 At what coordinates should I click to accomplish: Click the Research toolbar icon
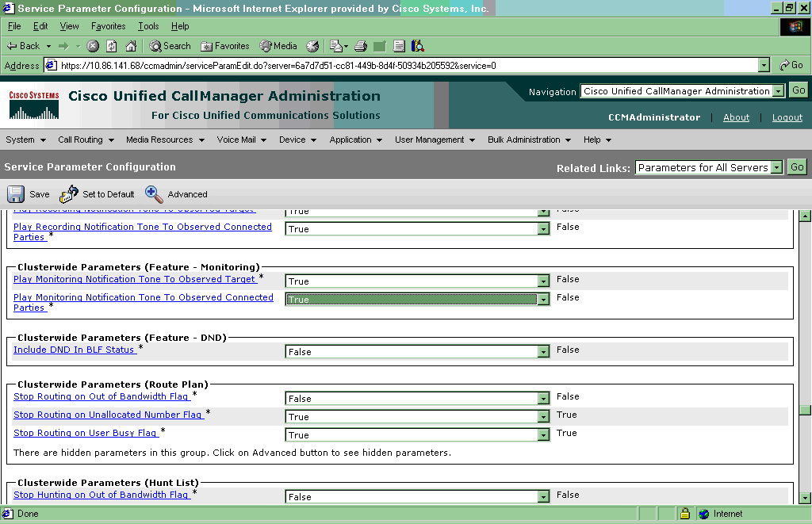coord(417,46)
